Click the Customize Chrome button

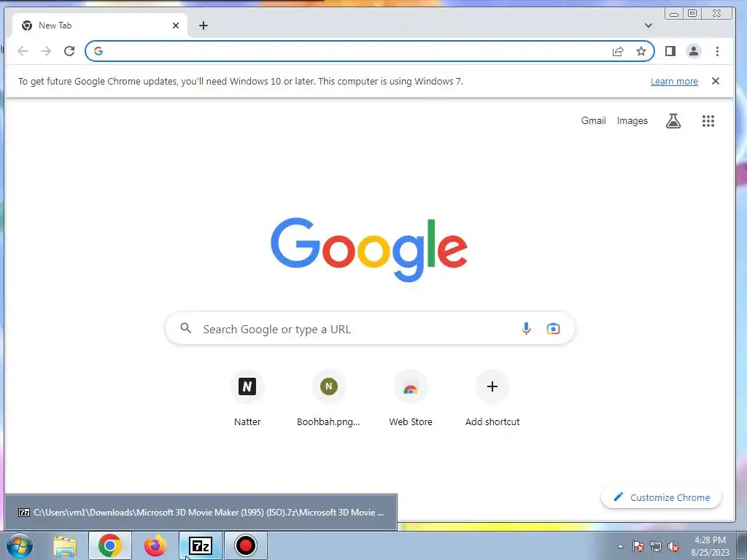[x=661, y=497]
